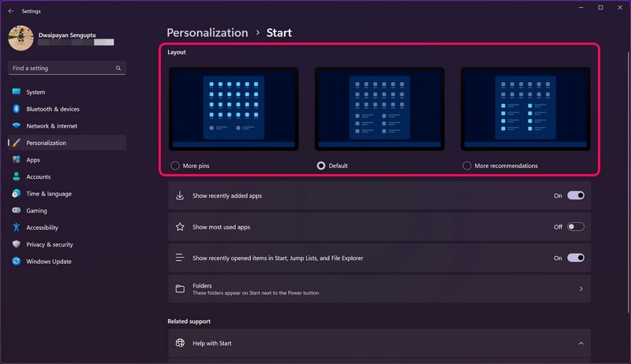The height and width of the screenshot is (364, 631).
Task: Open the Apps settings category
Action: (x=33, y=160)
